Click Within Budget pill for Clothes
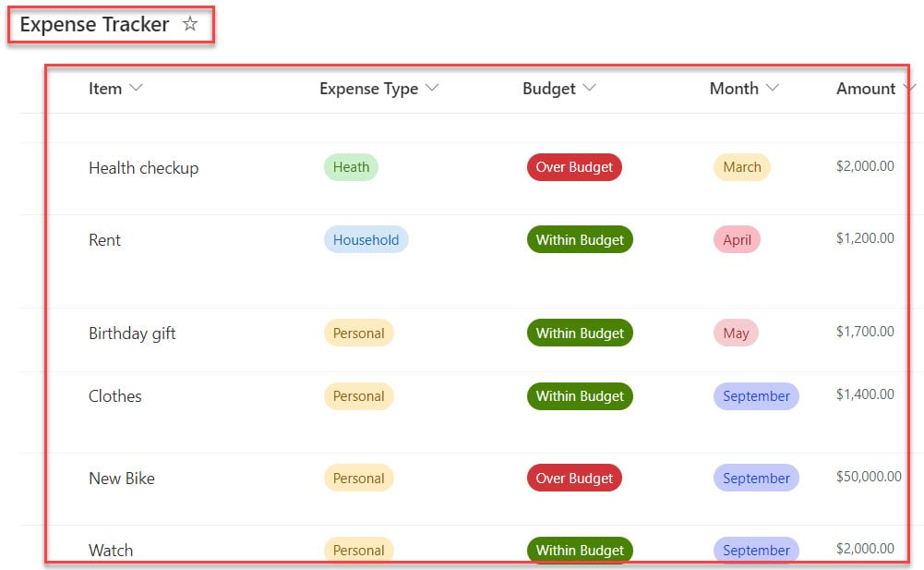The width and height of the screenshot is (924, 570). pos(580,396)
